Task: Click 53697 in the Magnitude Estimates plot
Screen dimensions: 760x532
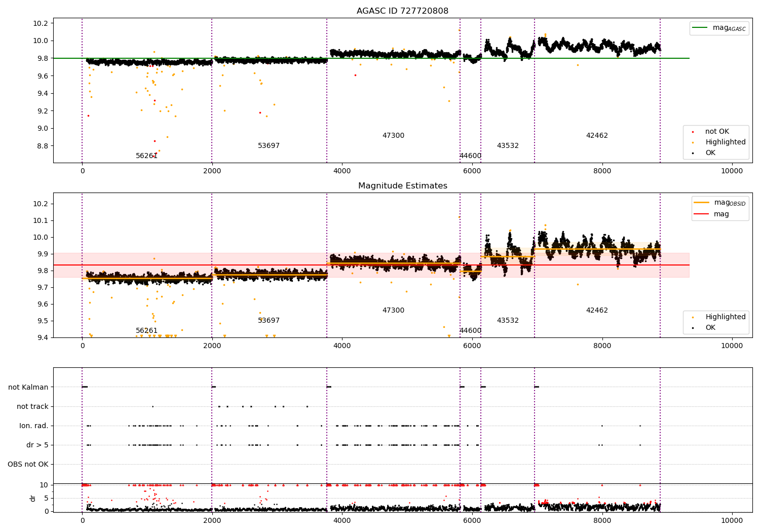Action: [269, 321]
